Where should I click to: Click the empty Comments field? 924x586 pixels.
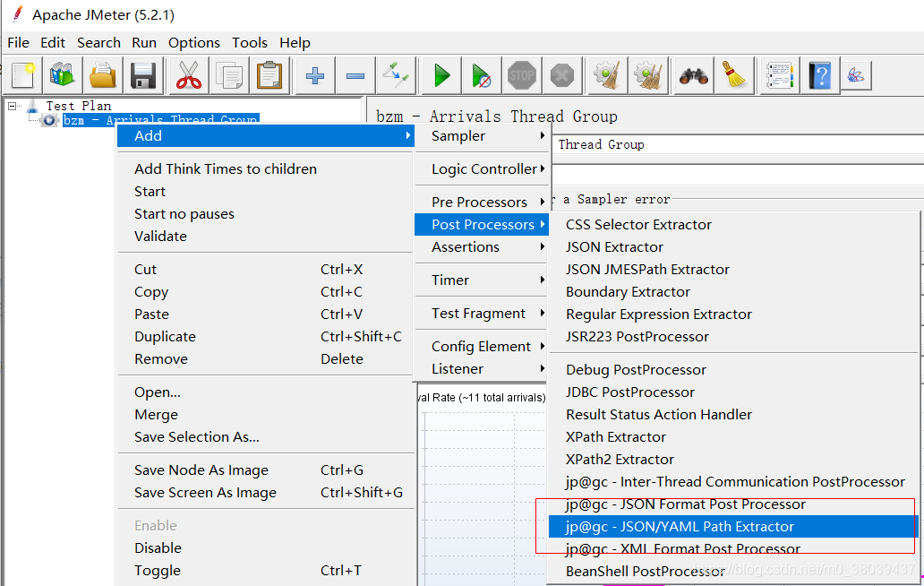tap(738, 175)
